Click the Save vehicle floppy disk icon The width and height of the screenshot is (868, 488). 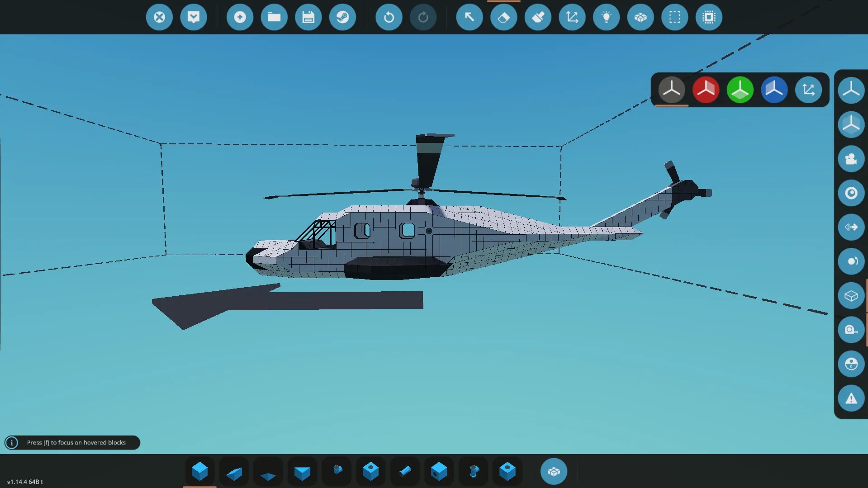pos(308,17)
